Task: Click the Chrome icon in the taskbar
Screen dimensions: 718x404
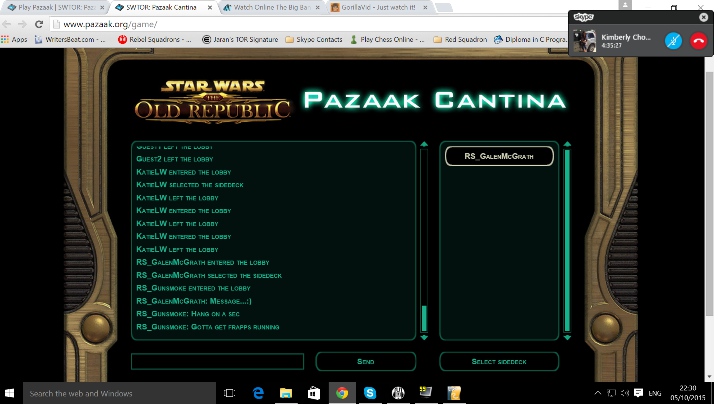Action: point(341,393)
